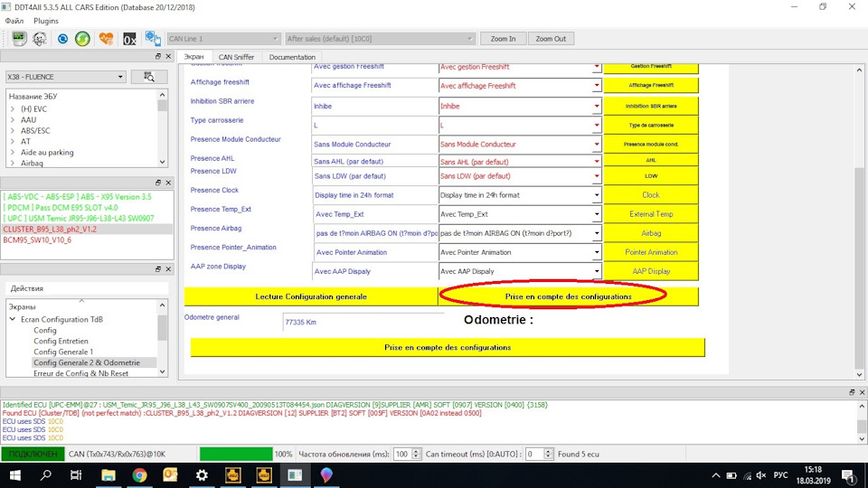
Task: Open the Plugins menu
Action: 46,20
